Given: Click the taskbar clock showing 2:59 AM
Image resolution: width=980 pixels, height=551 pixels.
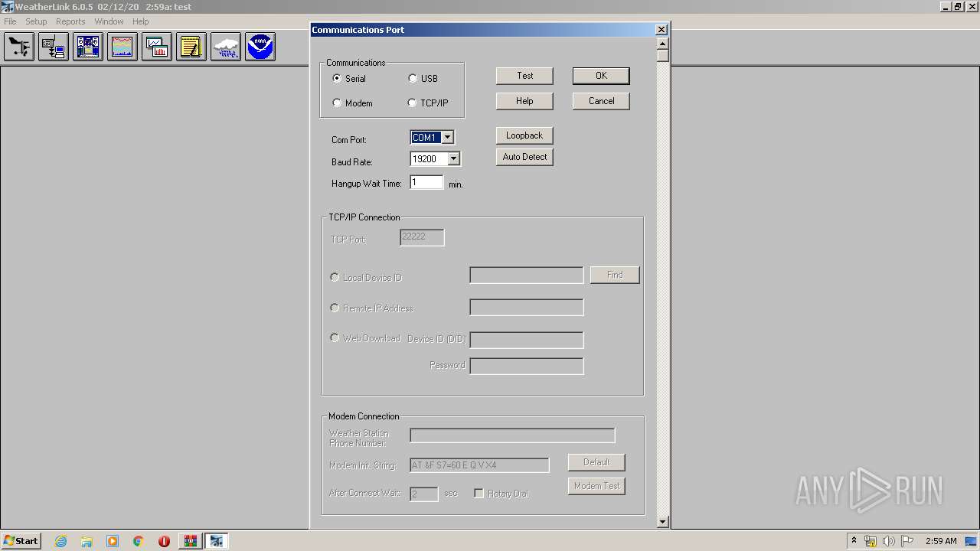Looking at the screenshot, I should coord(941,541).
